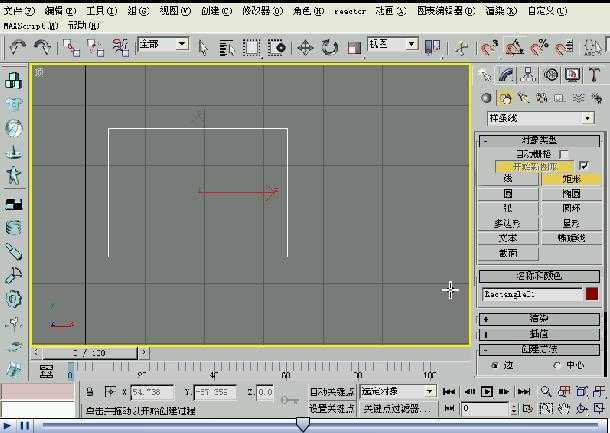Activate the Select and Scale tool
This screenshot has width=610, height=433.
[354, 48]
